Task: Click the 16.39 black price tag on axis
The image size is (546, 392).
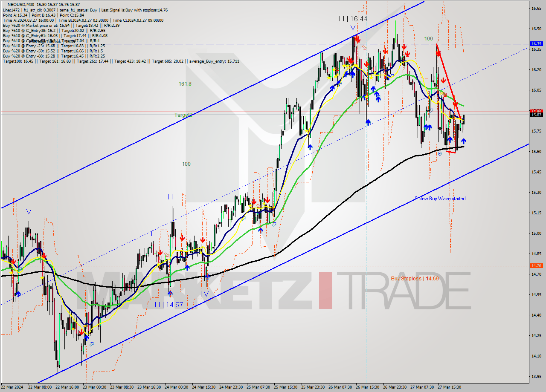Action: 536,43
